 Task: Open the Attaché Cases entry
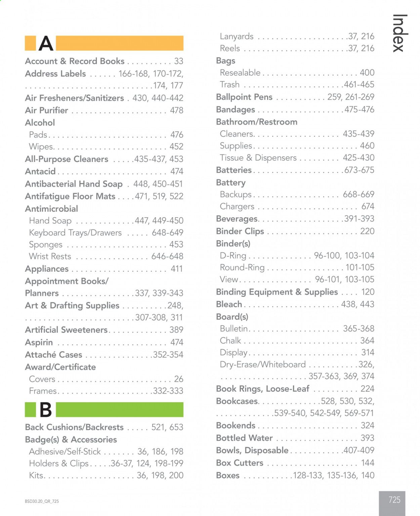tap(104, 355)
